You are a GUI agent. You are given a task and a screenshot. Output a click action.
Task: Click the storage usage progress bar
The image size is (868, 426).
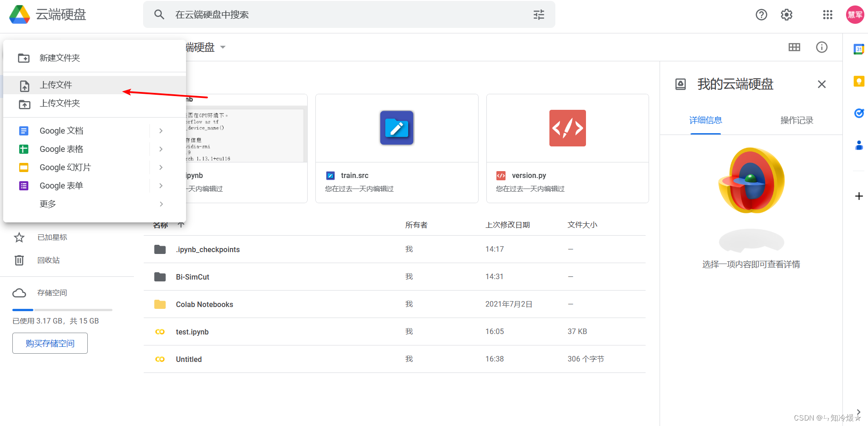point(62,310)
